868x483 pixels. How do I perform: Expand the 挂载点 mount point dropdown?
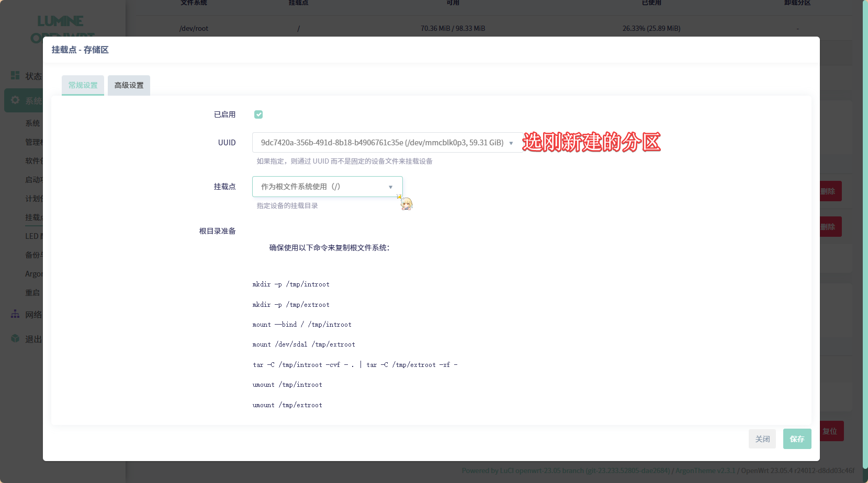pos(327,187)
